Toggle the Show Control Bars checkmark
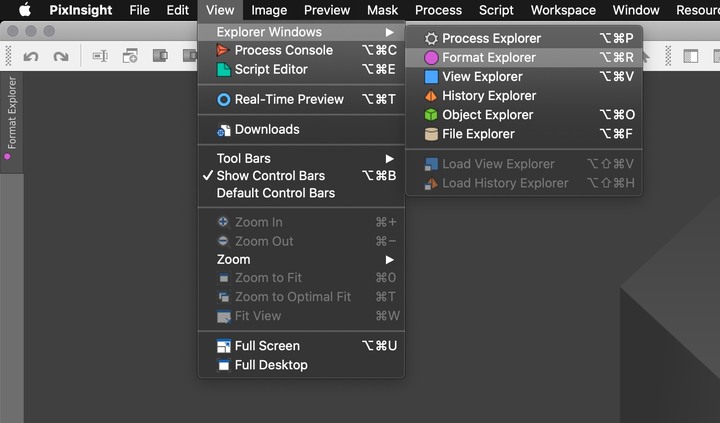 point(301,175)
